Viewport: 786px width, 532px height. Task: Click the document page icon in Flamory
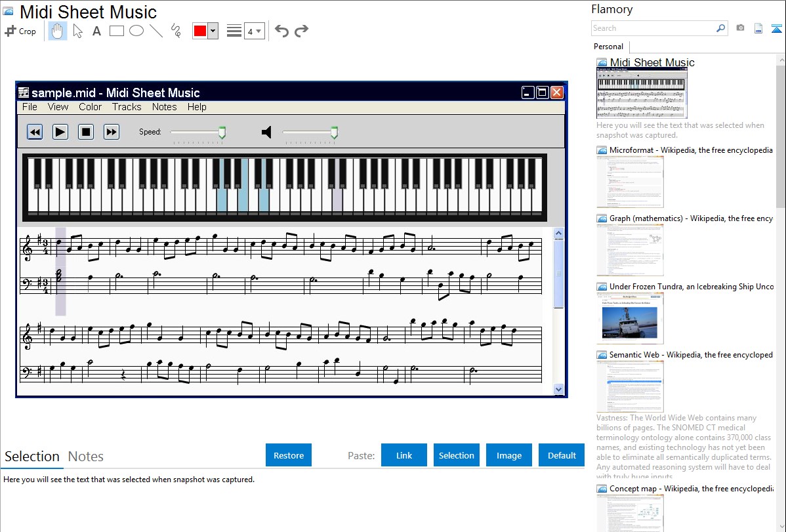point(758,28)
